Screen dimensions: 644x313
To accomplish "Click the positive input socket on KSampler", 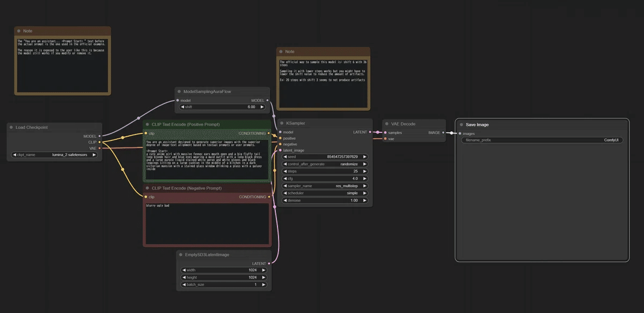I will 280,138.
